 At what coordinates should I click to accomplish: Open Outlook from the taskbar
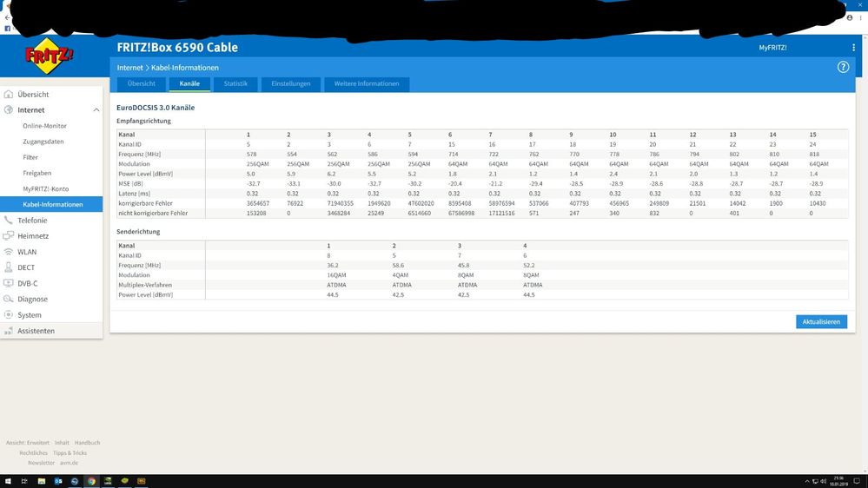[58, 481]
